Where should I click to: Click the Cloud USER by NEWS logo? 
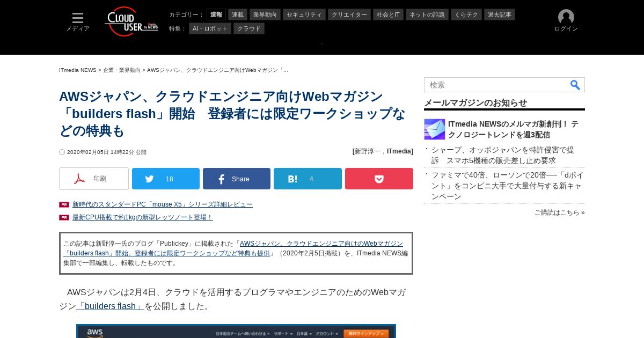(x=131, y=21)
